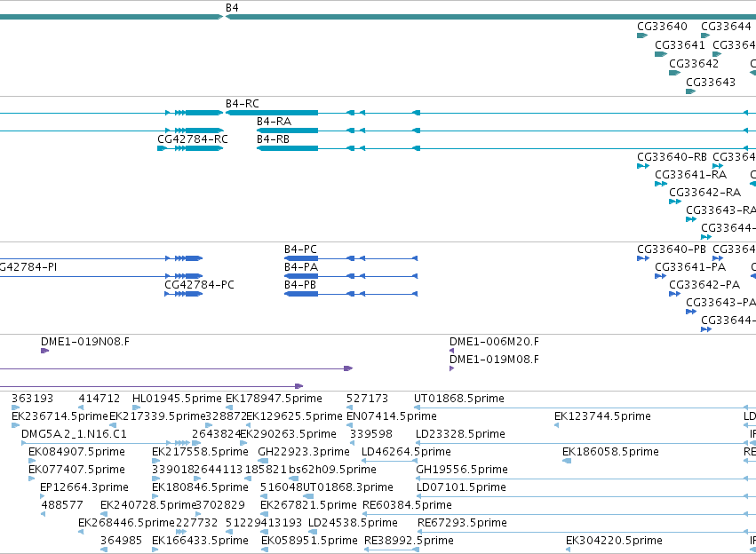Screen dimensions: 756x554
Task: Click the EP12664.3prime EST label
Action: [84, 488]
